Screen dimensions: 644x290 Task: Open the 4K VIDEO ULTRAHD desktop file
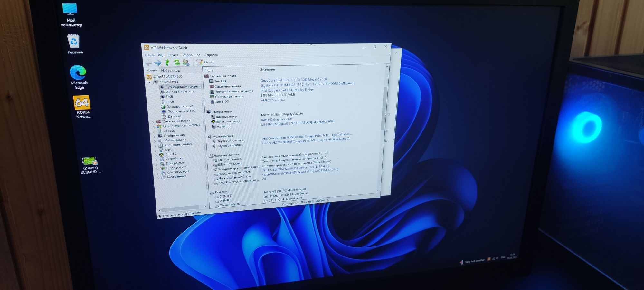pyautogui.click(x=90, y=166)
